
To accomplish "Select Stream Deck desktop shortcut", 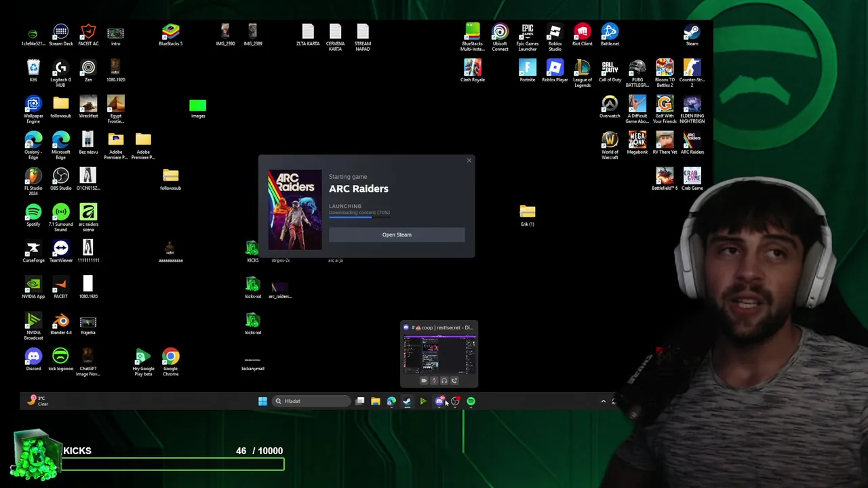I will tap(61, 35).
